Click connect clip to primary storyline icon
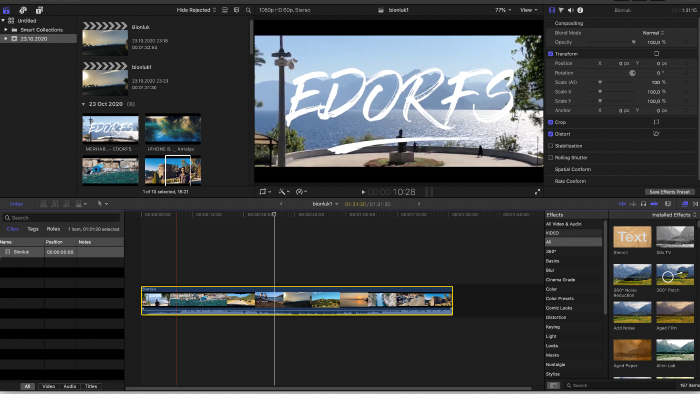The image size is (700, 394). [x=43, y=204]
